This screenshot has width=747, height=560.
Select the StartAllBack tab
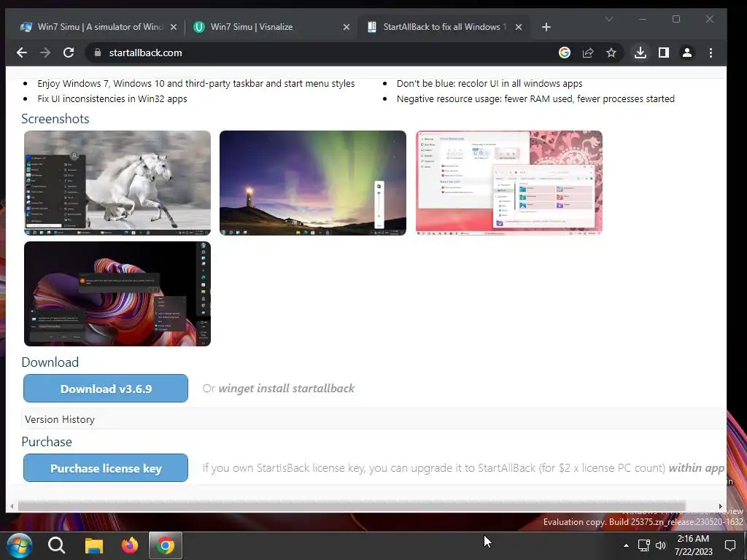[443, 27]
